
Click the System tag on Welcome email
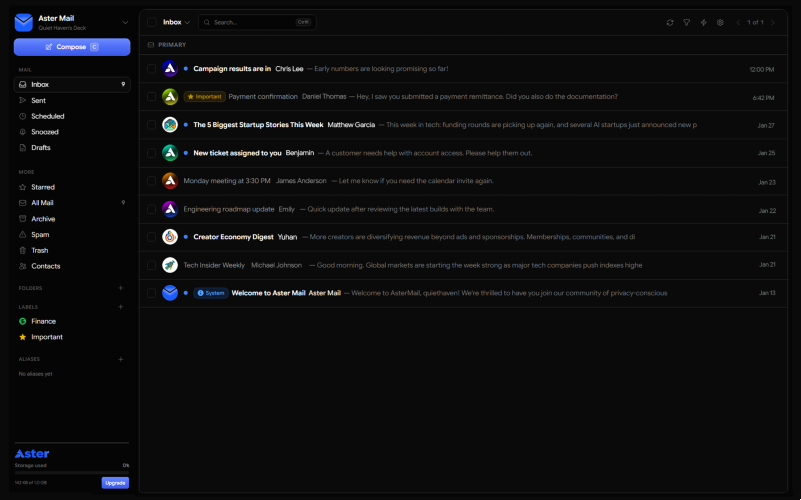pos(211,293)
